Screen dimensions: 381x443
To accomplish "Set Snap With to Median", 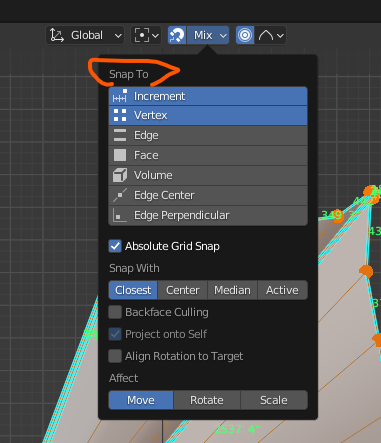I will [232, 290].
